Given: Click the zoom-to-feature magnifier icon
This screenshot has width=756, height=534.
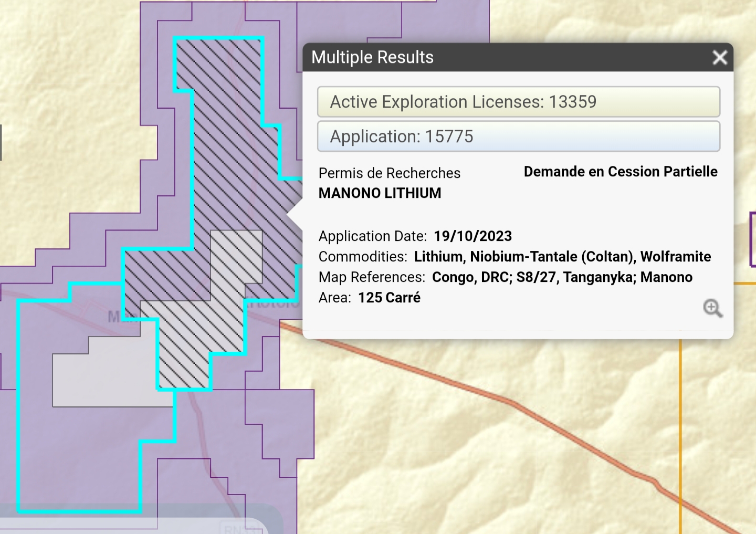Looking at the screenshot, I should [x=712, y=308].
